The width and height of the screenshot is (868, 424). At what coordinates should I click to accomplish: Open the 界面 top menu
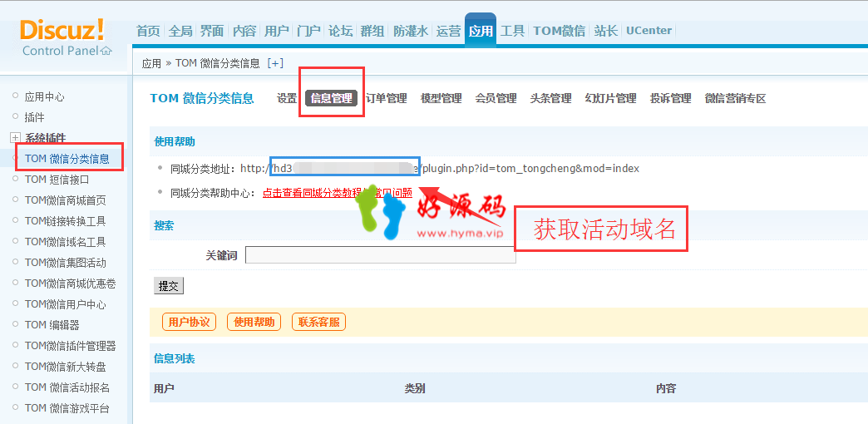[212, 31]
